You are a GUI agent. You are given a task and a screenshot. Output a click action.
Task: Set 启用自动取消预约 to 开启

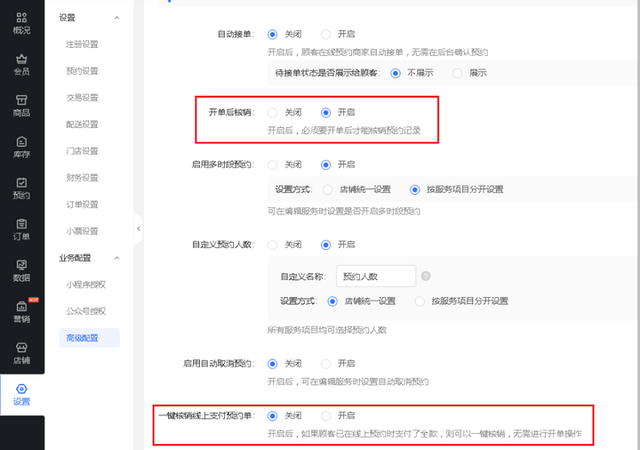click(326, 363)
